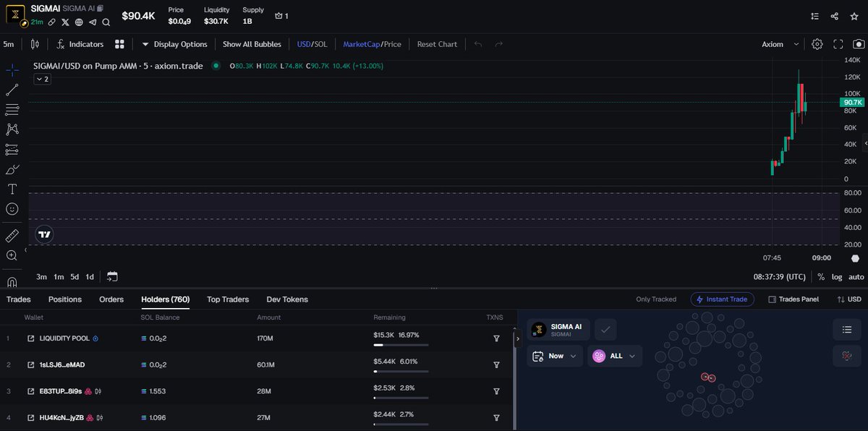The image size is (868, 431).
Task: Enter fullscreen chart mode
Action: (838, 44)
